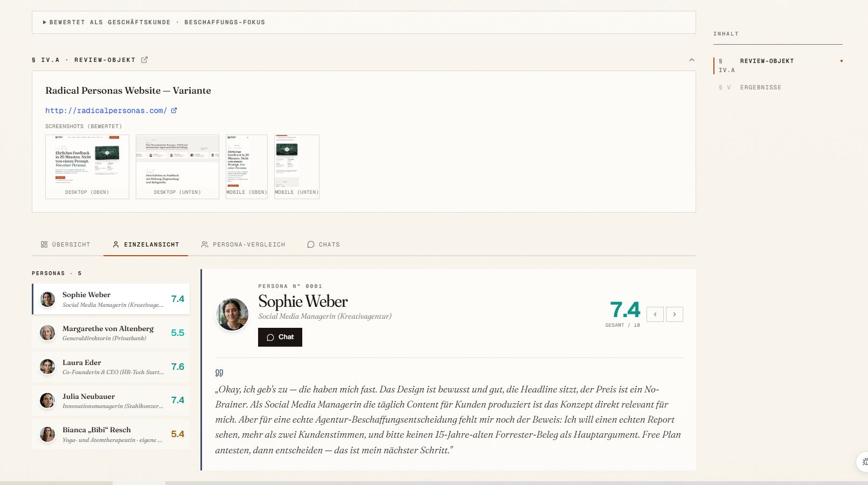The height and width of the screenshot is (485, 868).
Task: Open the Mobile (oben) screenshot thumbnail
Action: coord(247,167)
